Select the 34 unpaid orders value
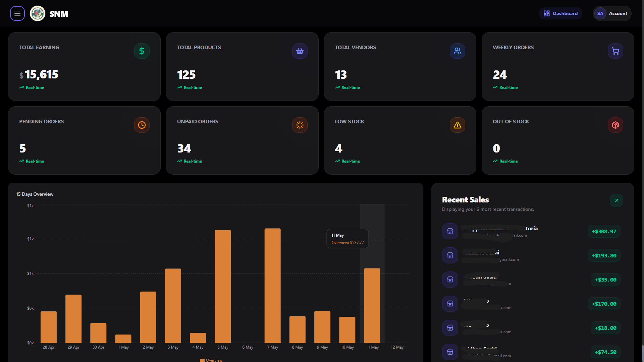Screen dimensions: 644x362 tap(184, 148)
